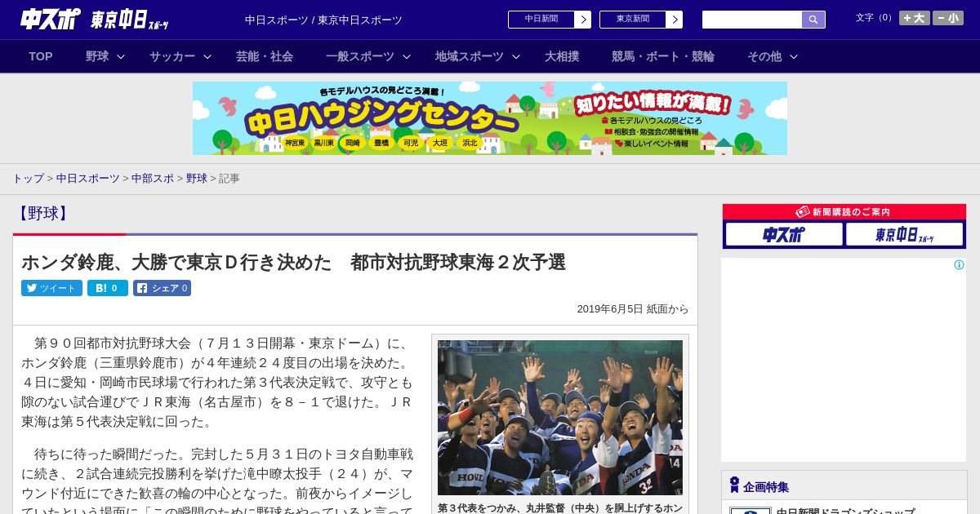The image size is (980, 514).
Task: Open the 東京中日スポーツ subscription banner
Action: (904, 234)
